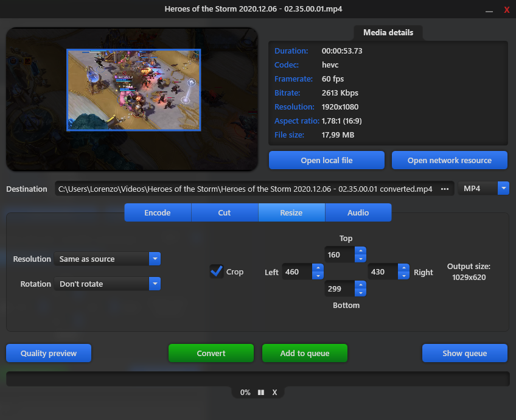Viewport: 516px width, 420px height.
Task: Click Open local file button
Action: pyautogui.click(x=326, y=160)
